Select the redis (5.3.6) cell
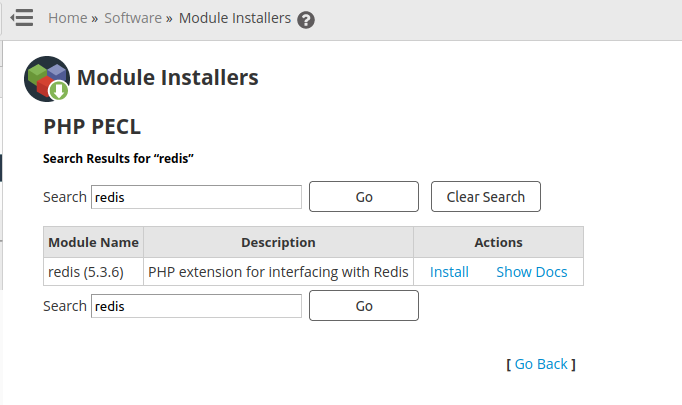Screen dimensions: 682x405 (94, 272)
